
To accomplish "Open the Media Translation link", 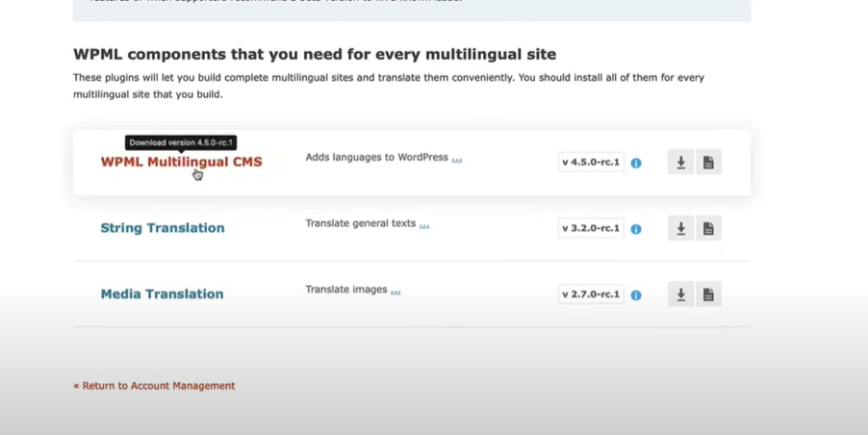I will [163, 294].
